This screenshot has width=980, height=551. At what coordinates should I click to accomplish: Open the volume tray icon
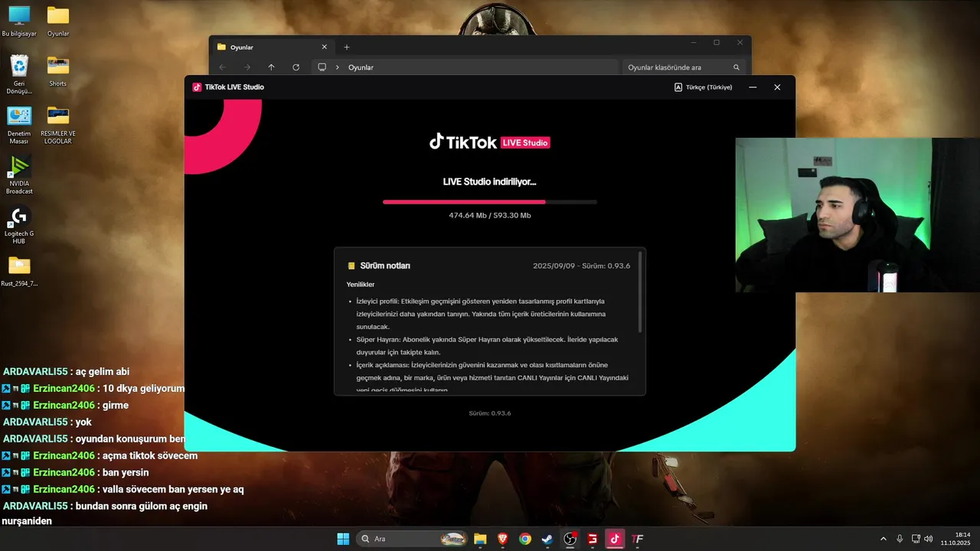tap(928, 539)
